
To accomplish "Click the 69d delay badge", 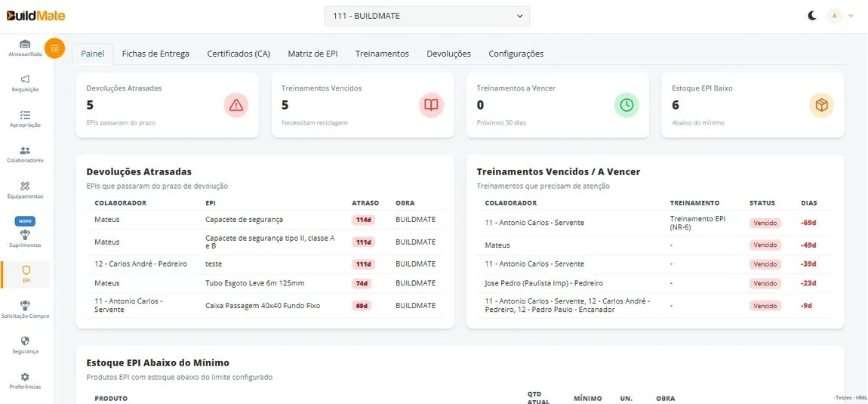I will (x=362, y=306).
